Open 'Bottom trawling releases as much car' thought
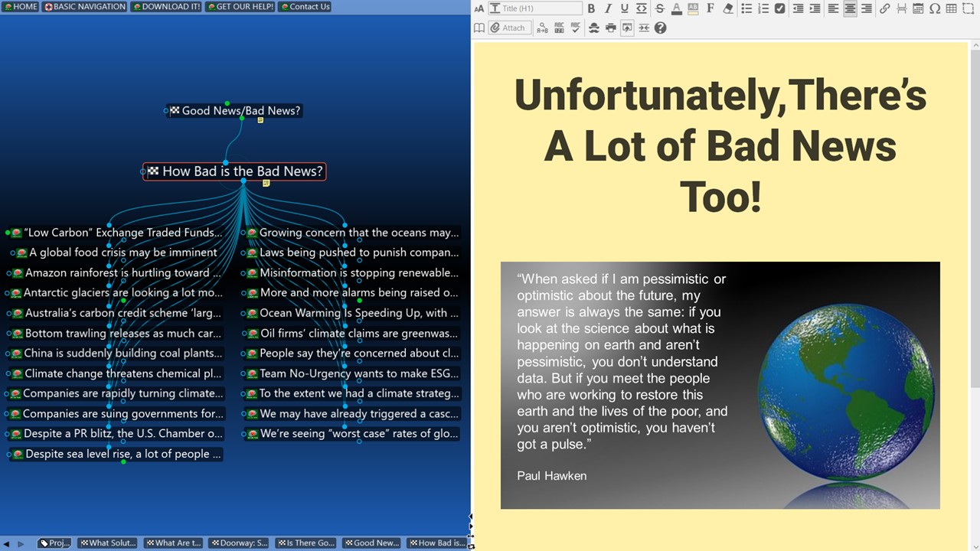The image size is (980, 551). coord(116,334)
